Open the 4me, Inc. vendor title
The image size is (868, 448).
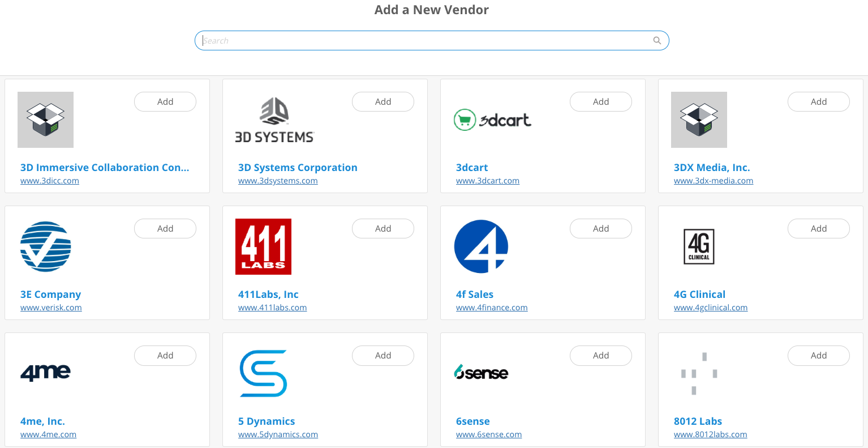click(x=42, y=421)
